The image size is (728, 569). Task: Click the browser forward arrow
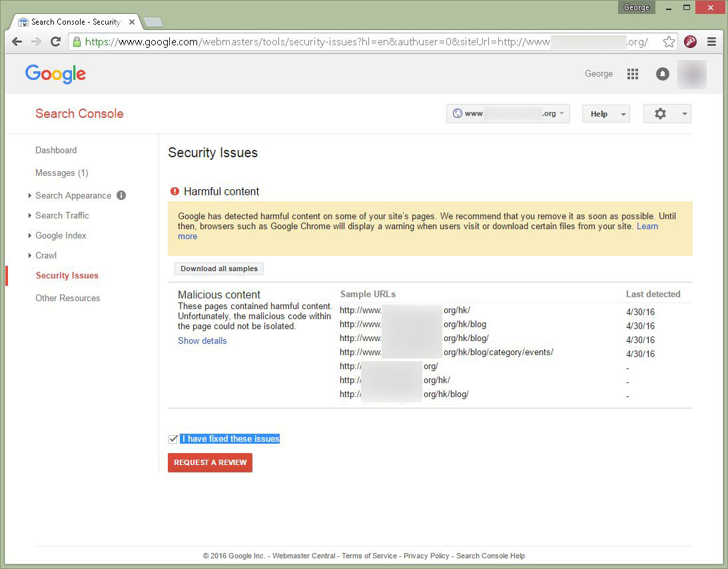[x=36, y=42]
